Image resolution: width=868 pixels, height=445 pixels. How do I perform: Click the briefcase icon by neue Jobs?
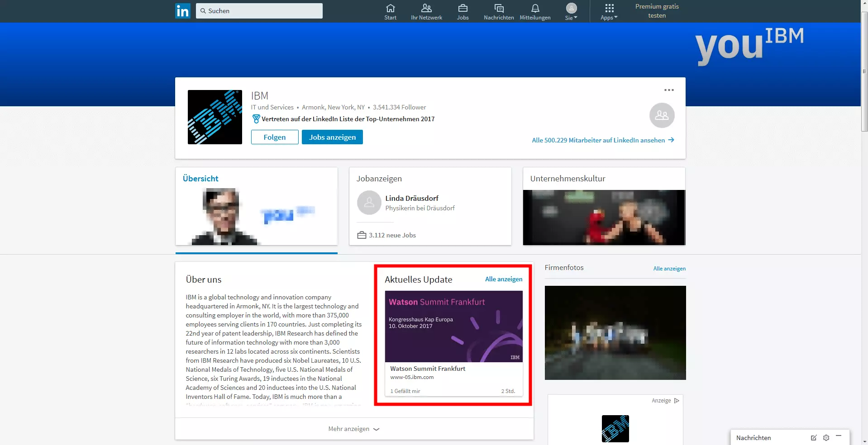pyautogui.click(x=362, y=235)
